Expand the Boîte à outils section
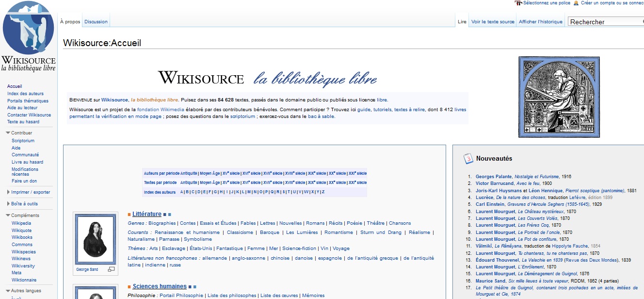 (x=8, y=204)
